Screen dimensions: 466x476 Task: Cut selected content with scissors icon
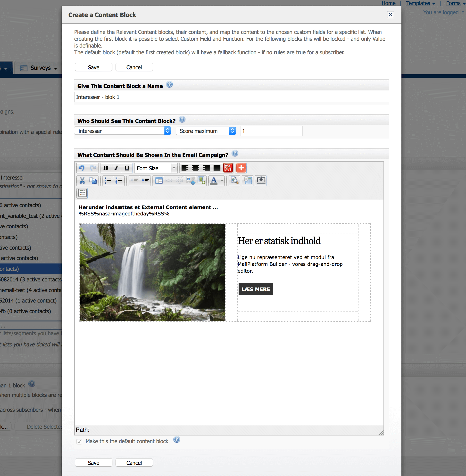pos(82,181)
